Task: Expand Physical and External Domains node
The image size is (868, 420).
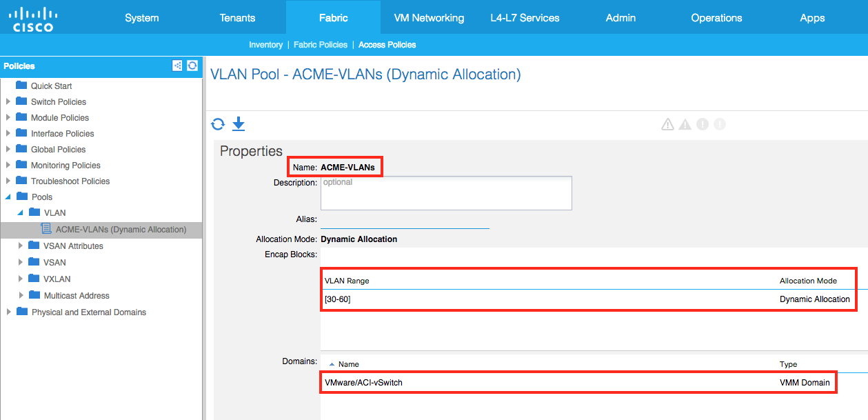Action: tap(8, 312)
